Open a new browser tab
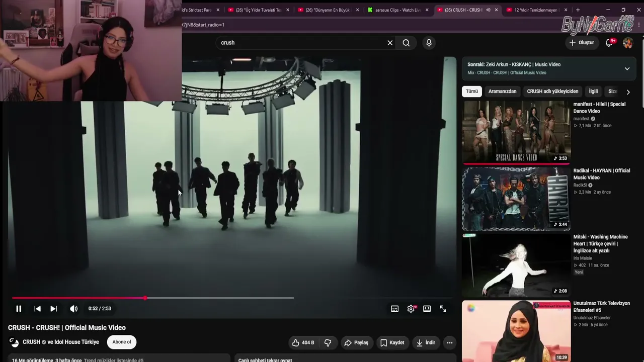The width and height of the screenshot is (644, 362). pyautogui.click(x=578, y=10)
